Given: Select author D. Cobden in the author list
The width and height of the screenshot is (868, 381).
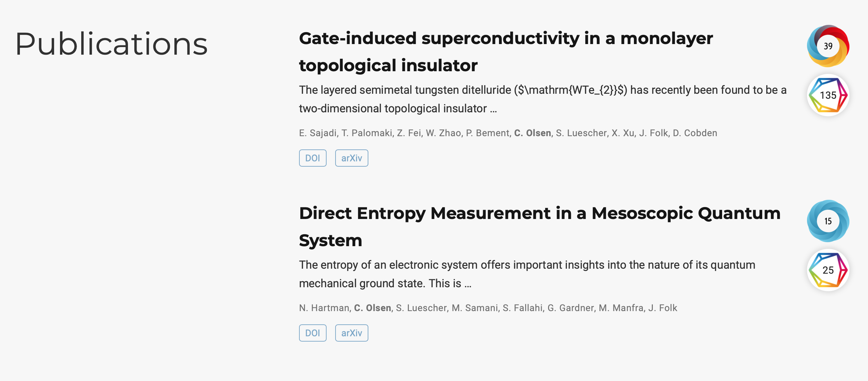Looking at the screenshot, I should click(695, 133).
